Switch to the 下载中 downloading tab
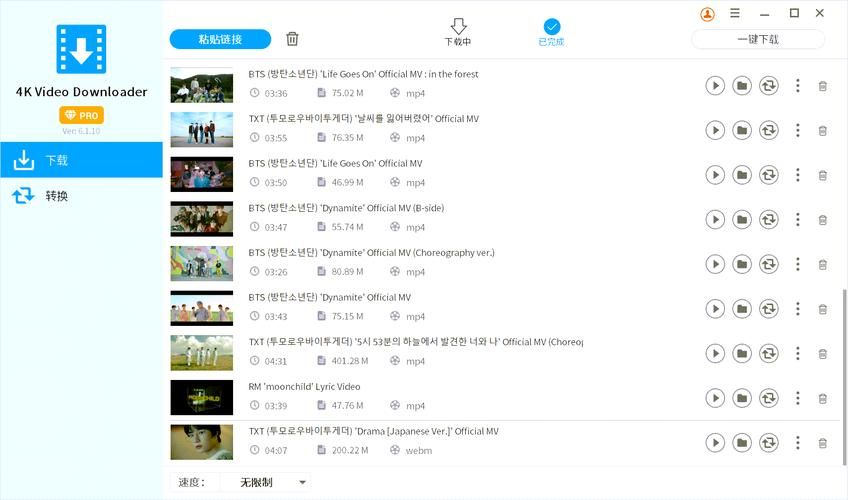848x500 pixels. pos(458,32)
